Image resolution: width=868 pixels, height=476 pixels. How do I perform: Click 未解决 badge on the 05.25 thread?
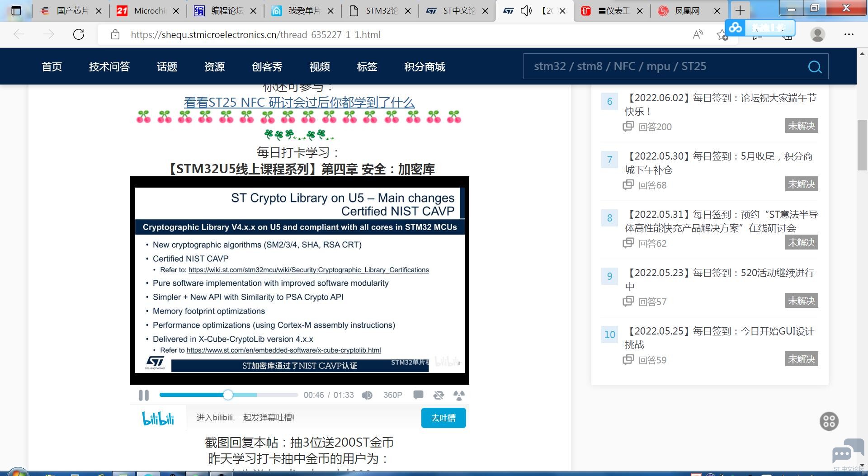802,359
